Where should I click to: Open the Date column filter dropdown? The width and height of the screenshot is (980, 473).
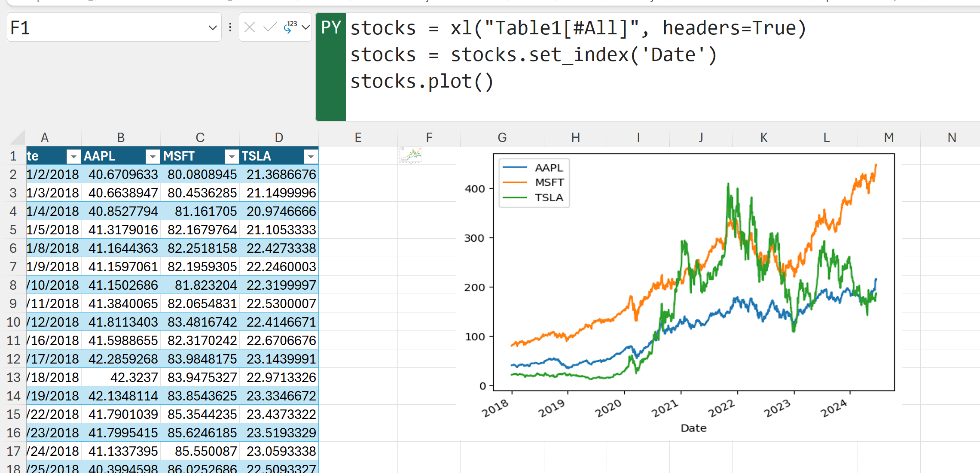[73, 157]
